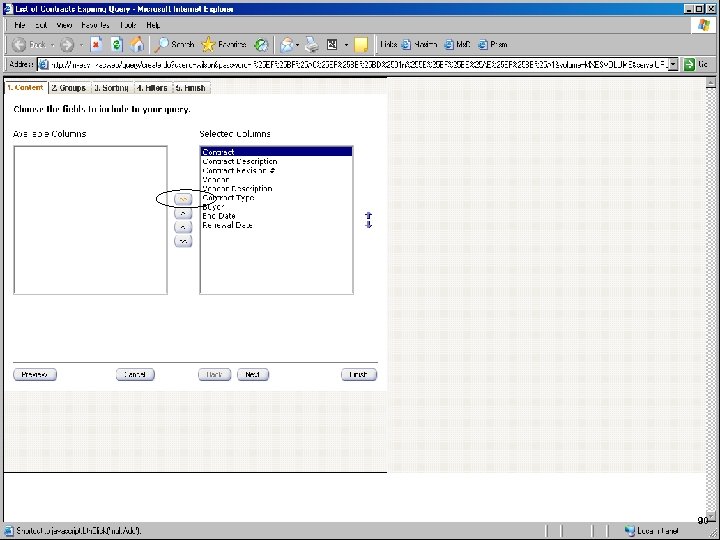Click the Local intranet zone status icon

click(x=630, y=531)
